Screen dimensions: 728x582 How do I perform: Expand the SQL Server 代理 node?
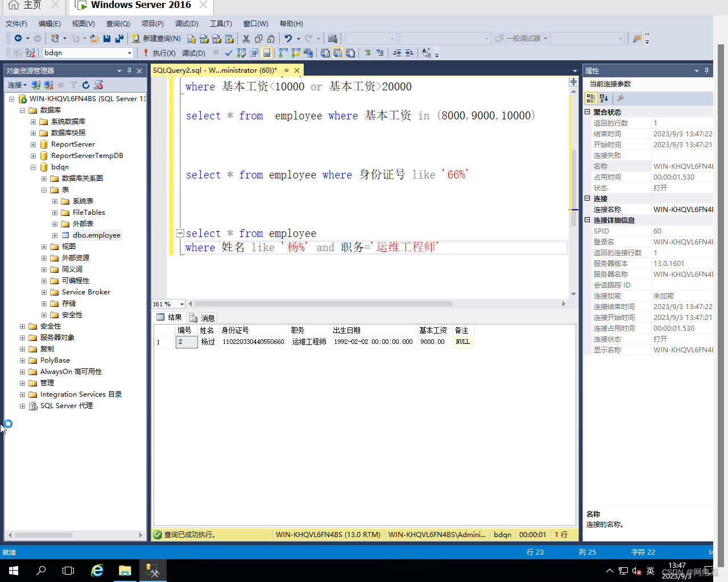pos(22,406)
